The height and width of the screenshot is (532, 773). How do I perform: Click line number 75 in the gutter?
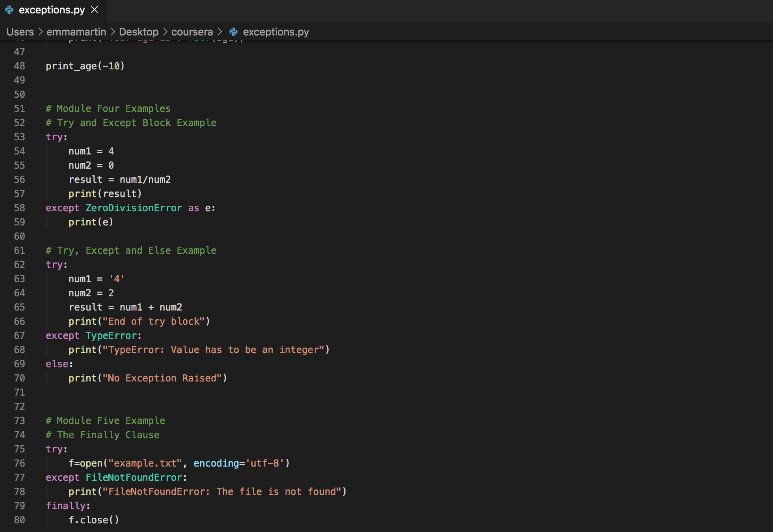pyautogui.click(x=19, y=449)
